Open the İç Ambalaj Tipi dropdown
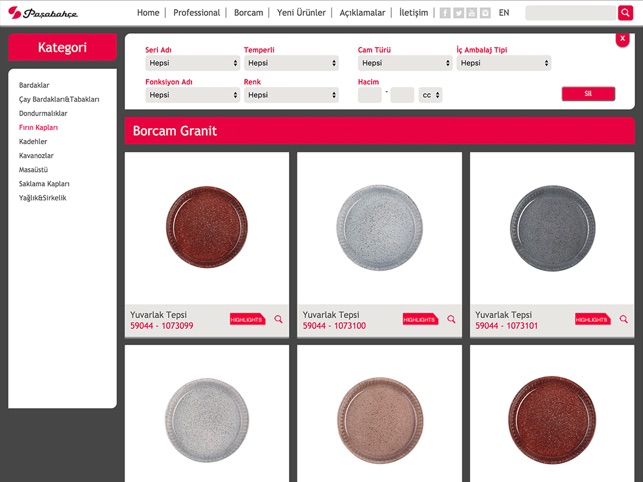 coord(504,63)
